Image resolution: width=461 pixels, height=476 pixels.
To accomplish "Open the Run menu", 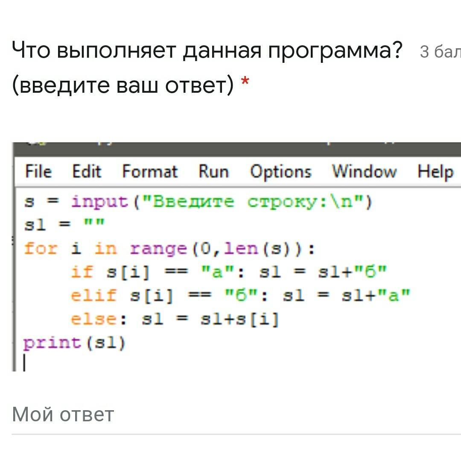I will (x=213, y=172).
